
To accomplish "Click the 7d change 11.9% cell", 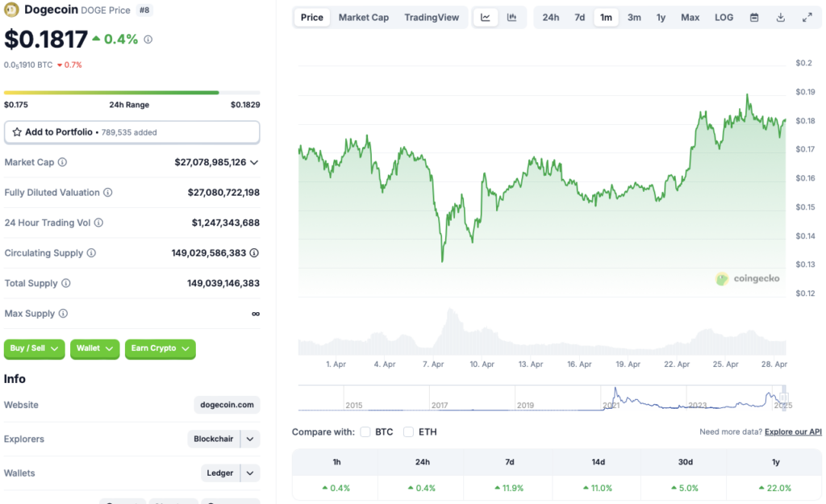I will (509, 488).
